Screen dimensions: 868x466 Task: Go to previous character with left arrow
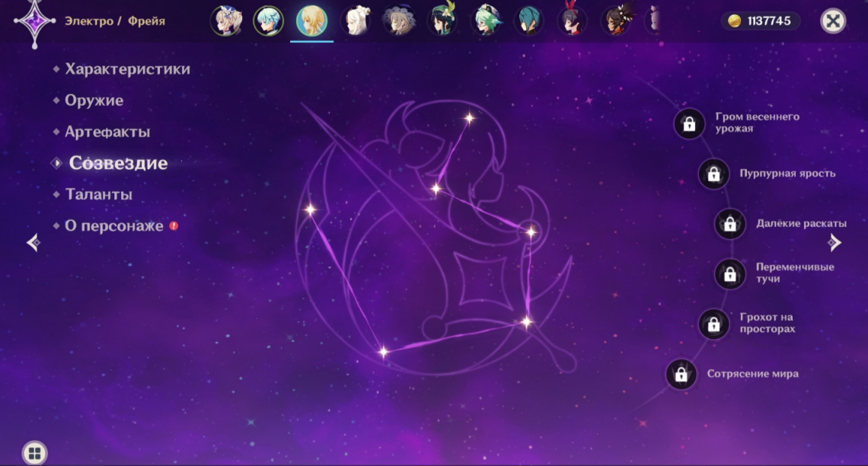[x=33, y=242]
